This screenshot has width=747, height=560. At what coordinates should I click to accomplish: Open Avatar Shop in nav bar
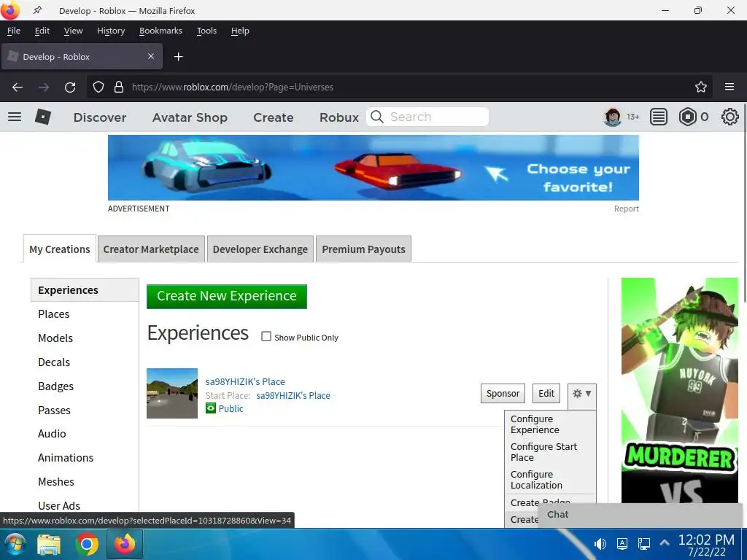[190, 117]
